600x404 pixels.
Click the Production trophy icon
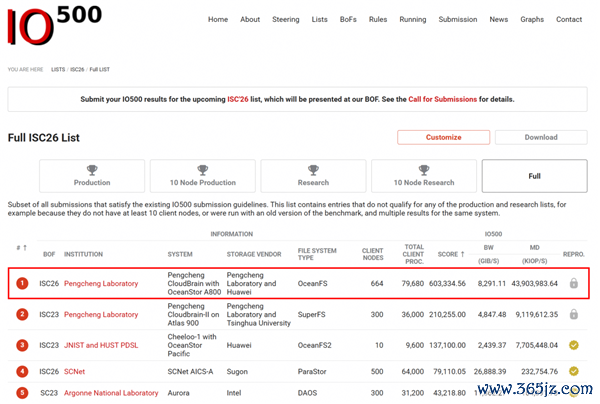(92, 169)
